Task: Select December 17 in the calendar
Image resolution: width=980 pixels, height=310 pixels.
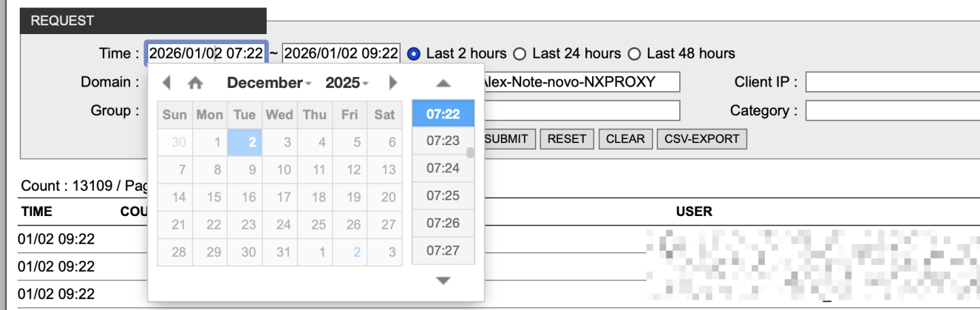Action: [284, 198]
